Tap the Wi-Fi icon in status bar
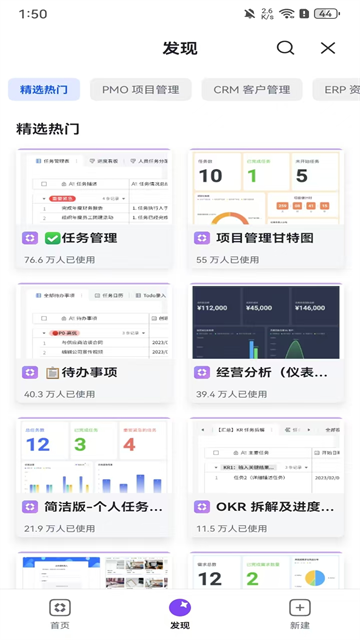The image size is (360, 640). coord(287,14)
